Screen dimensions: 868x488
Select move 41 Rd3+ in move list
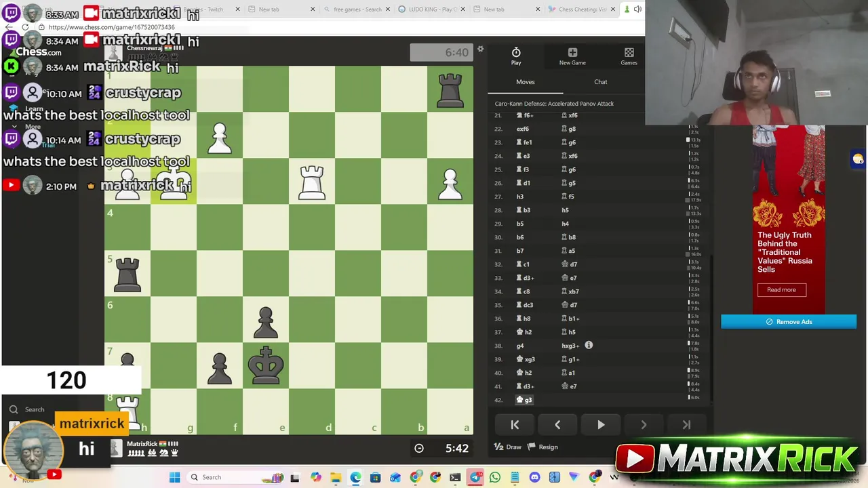pyautogui.click(x=525, y=386)
